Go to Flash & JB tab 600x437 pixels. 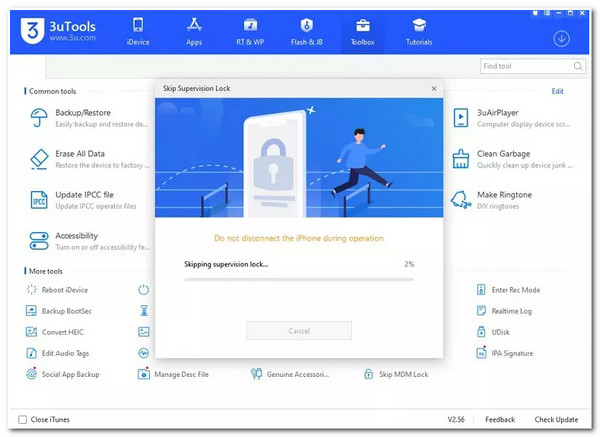point(307,32)
